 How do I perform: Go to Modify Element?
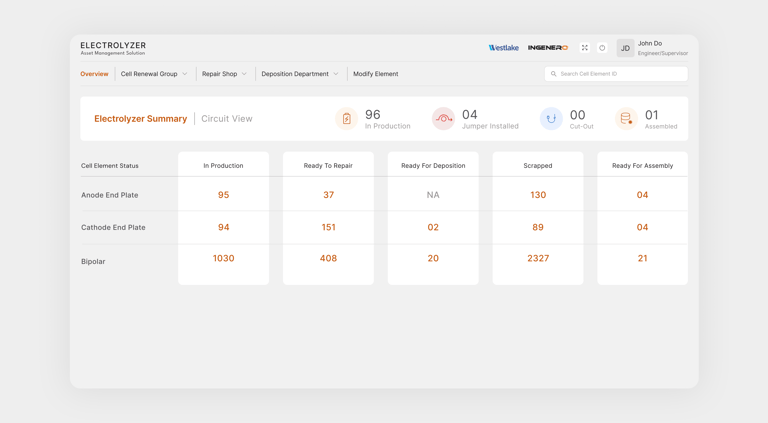tap(376, 74)
